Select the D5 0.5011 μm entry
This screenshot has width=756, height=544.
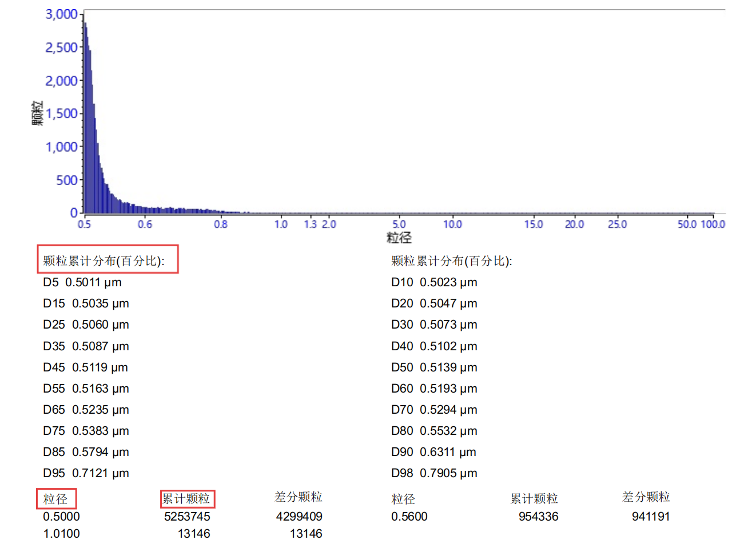[x=82, y=282]
